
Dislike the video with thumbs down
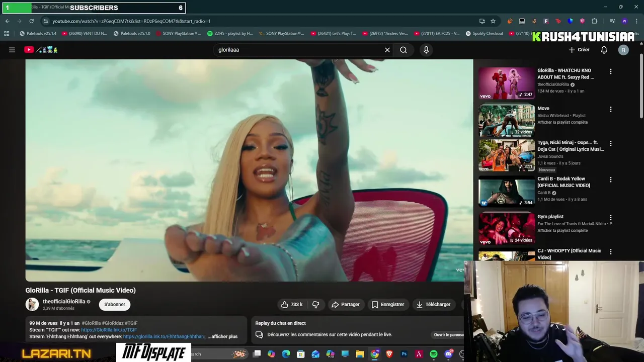(x=315, y=304)
